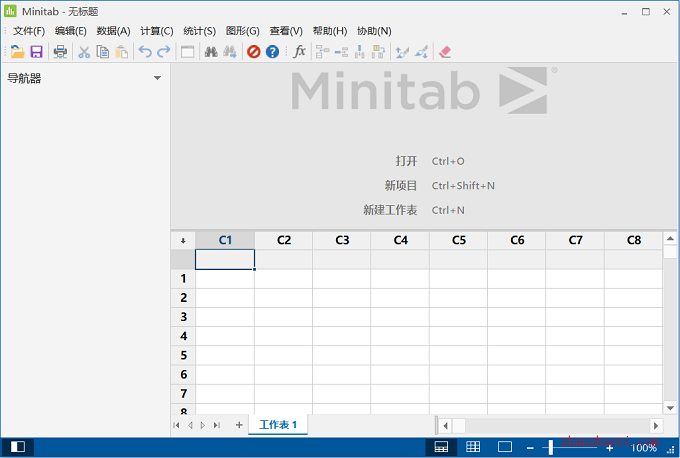Viewport: 680px width, 458px height.
Task: Click the Redo arrow icon
Action: (163, 52)
